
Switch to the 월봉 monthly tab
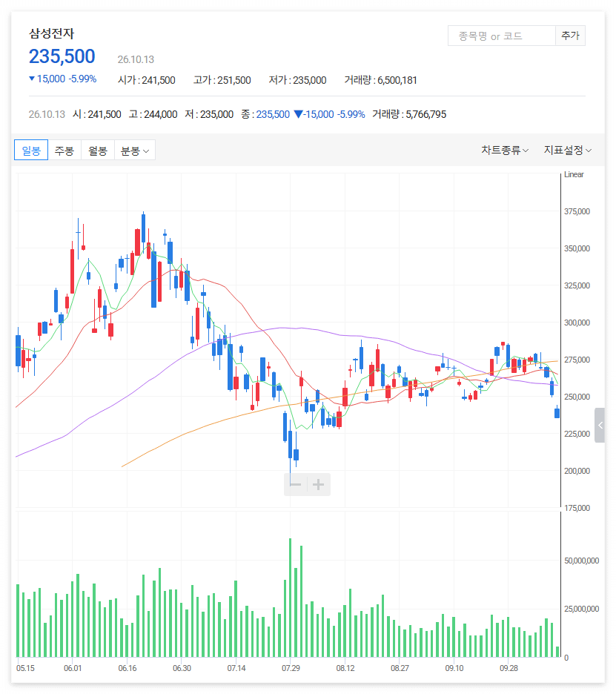coord(98,151)
